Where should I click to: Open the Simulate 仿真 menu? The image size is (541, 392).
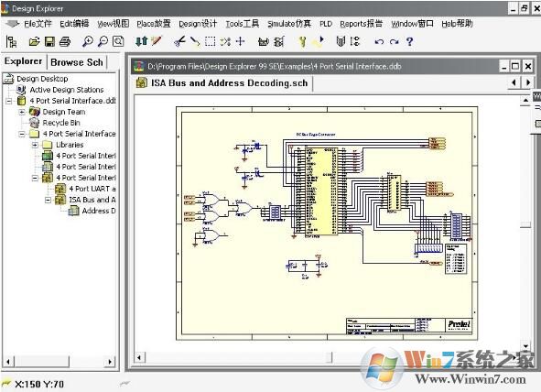pyautogui.click(x=289, y=24)
